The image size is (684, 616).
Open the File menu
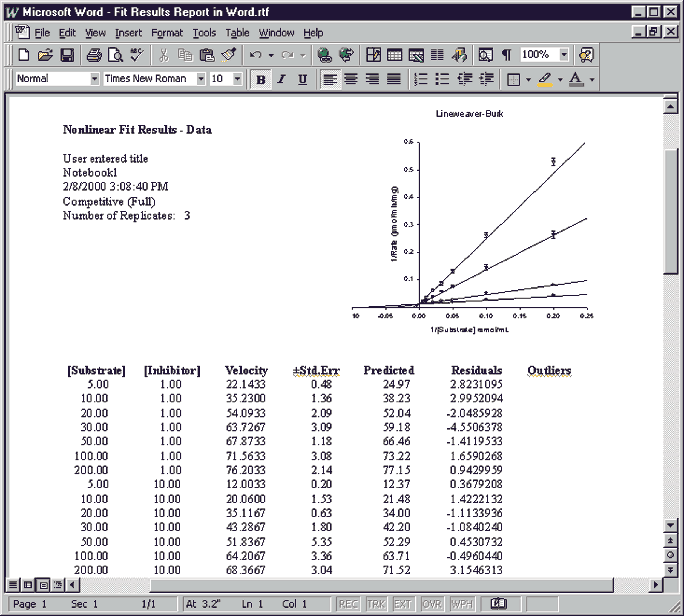42,33
